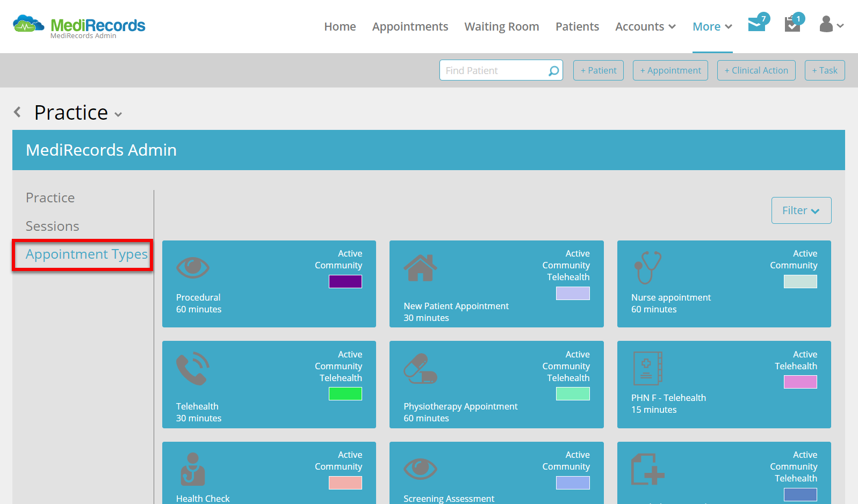
Task: Click the MediRecords cloud logo
Action: tap(29, 24)
